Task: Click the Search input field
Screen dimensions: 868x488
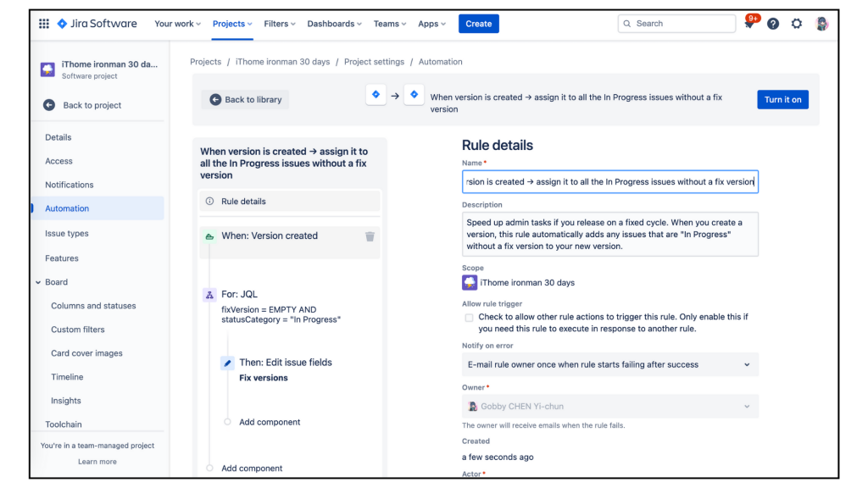Action: point(676,24)
